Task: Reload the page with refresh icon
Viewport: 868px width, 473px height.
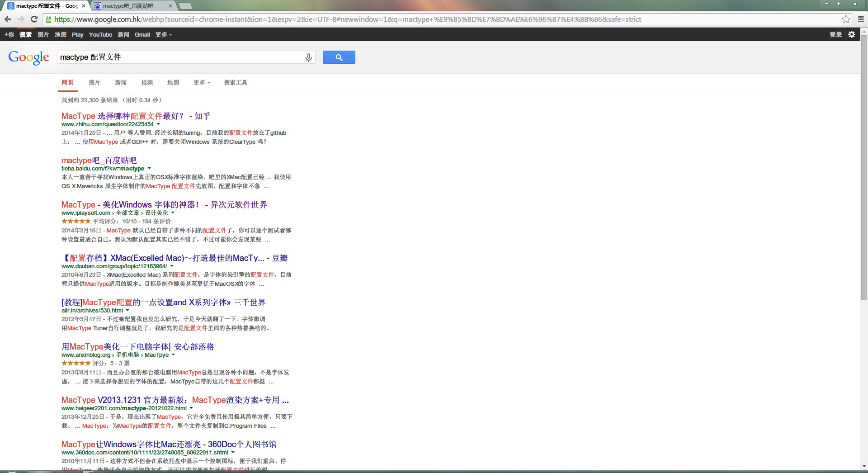Action: (x=34, y=19)
